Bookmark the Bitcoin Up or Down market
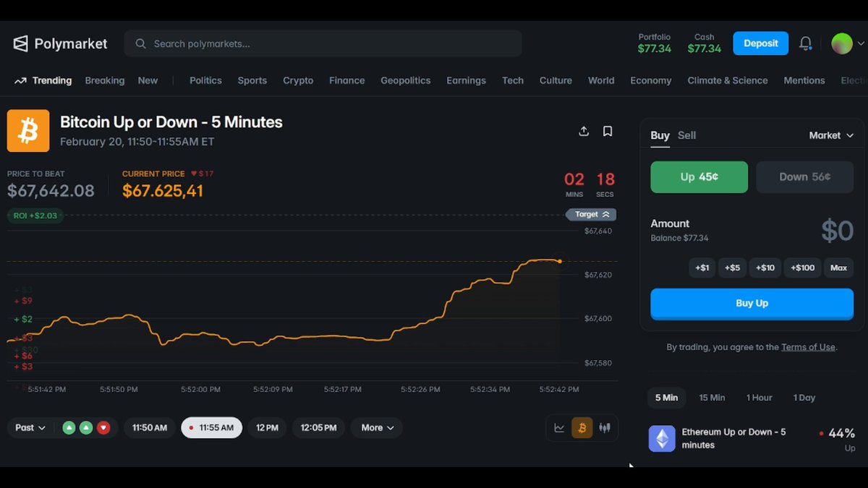The width and height of the screenshot is (868, 488). point(608,131)
